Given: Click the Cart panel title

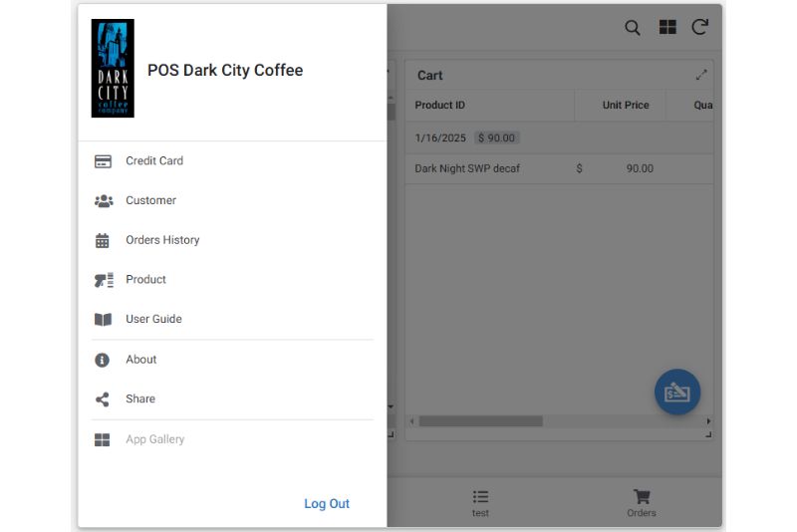Looking at the screenshot, I should [430, 75].
